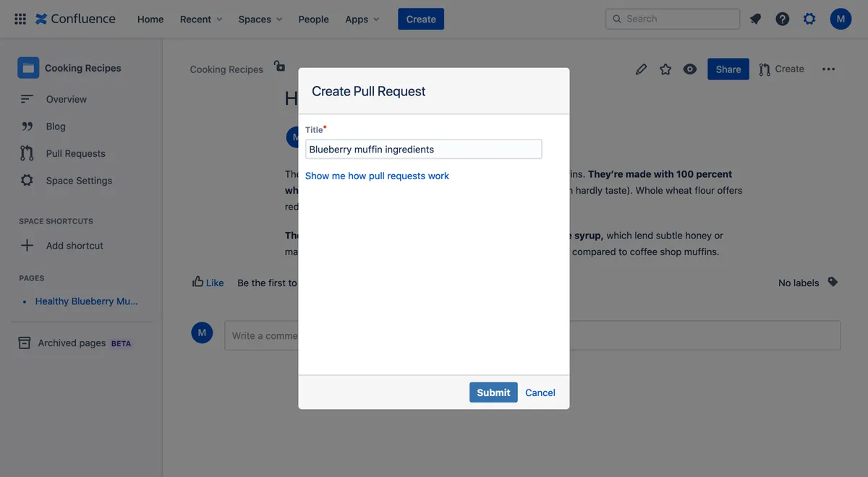Cancel the Create Pull Request dialog

point(540,392)
